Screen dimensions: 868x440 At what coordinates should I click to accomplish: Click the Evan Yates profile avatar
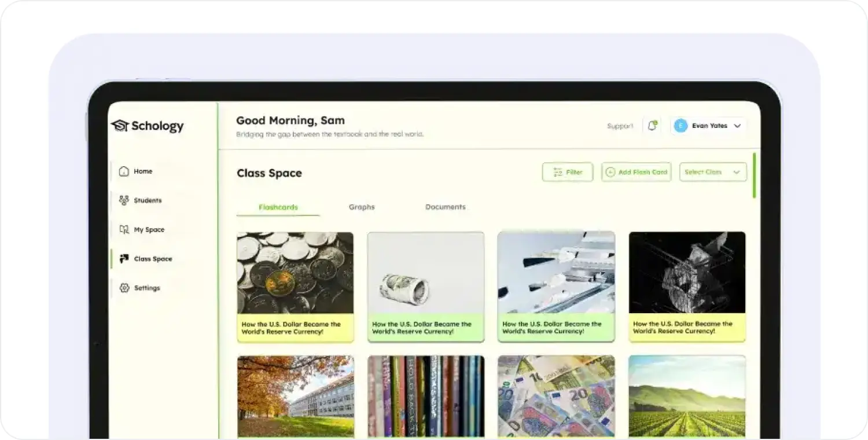681,126
